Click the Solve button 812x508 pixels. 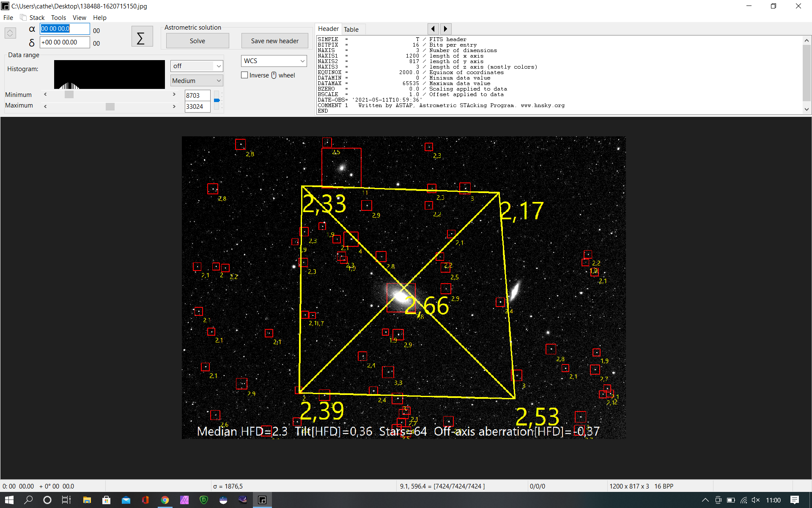(197, 41)
